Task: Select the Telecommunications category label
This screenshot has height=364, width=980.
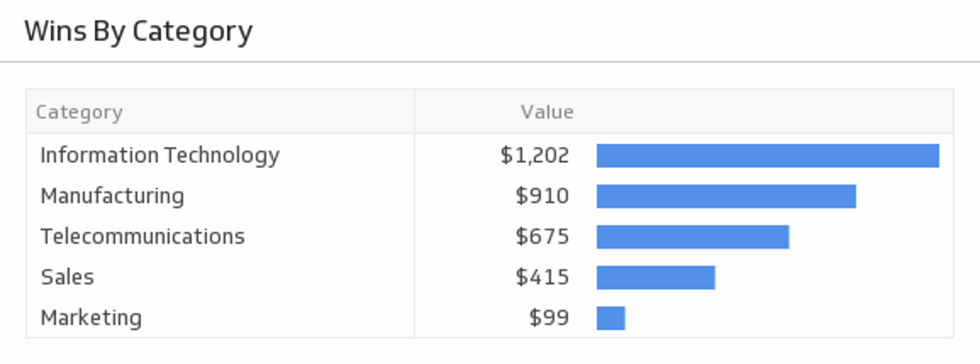Action: 143,237
